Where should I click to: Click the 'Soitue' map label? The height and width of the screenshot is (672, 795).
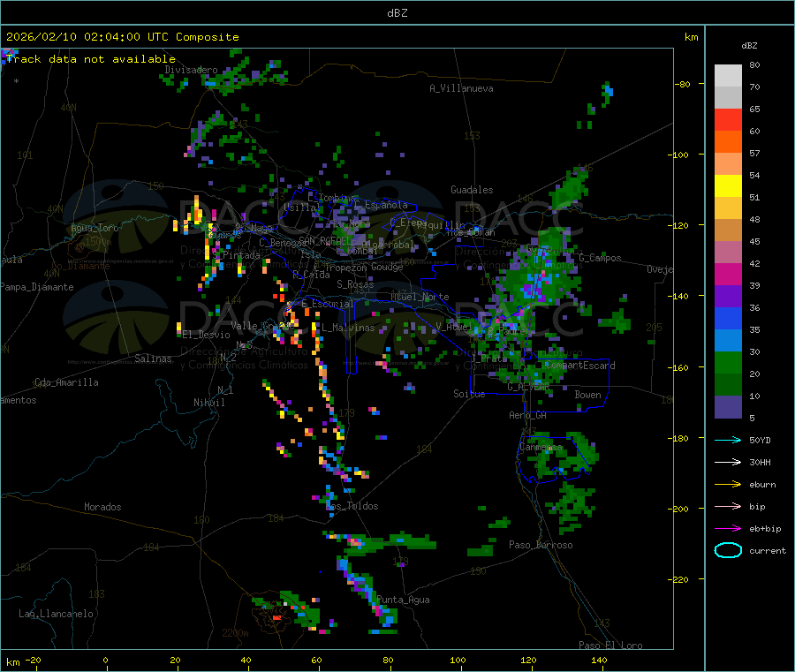[x=469, y=394]
